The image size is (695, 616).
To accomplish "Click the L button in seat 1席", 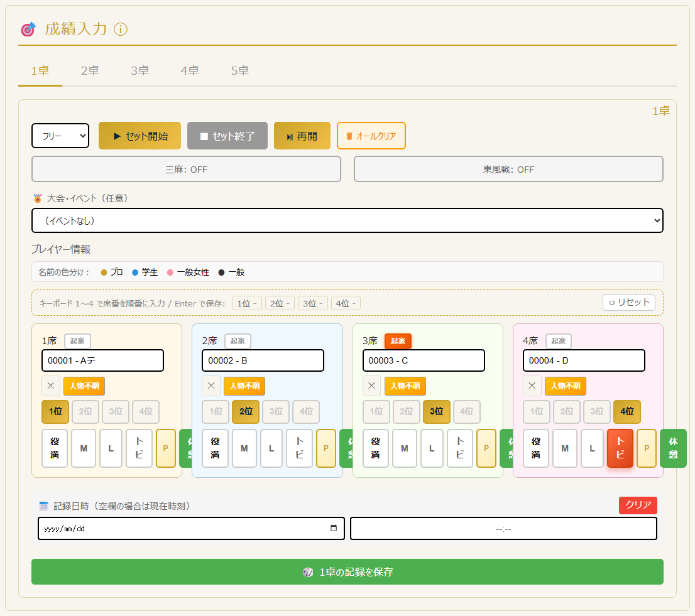I will (x=111, y=448).
